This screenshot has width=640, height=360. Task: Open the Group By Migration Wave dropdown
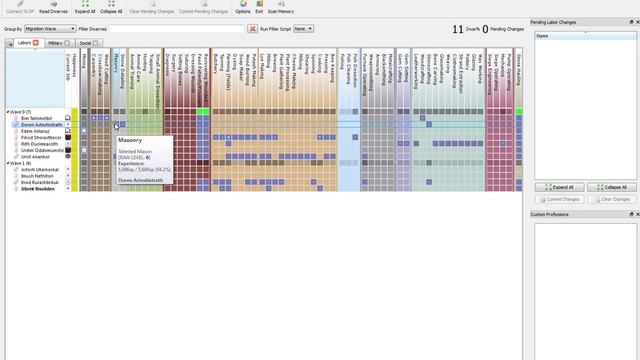50,29
